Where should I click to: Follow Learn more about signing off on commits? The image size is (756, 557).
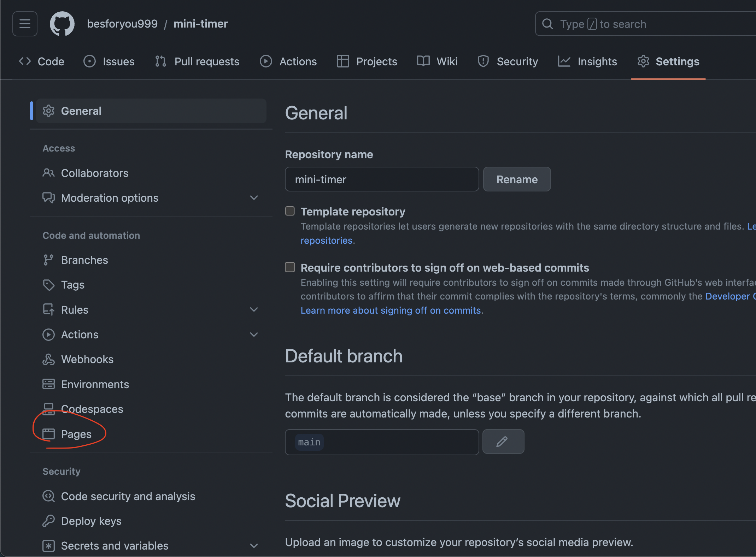(x=391, y=310)
